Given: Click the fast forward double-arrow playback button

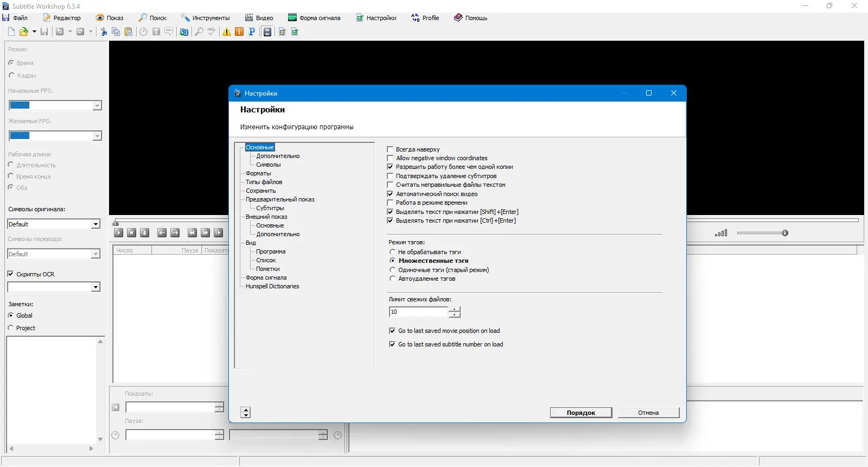Looking at the screenshot, I should pos(205,232).
